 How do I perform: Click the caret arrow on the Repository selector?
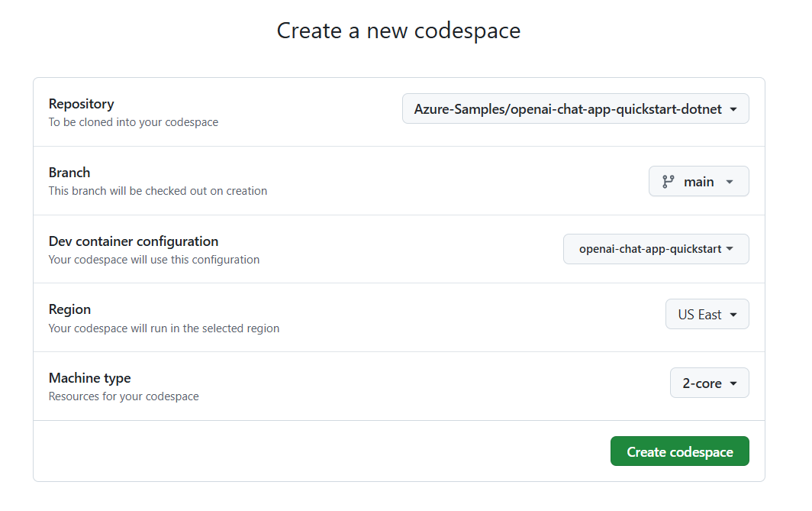[x=733, y=109]
